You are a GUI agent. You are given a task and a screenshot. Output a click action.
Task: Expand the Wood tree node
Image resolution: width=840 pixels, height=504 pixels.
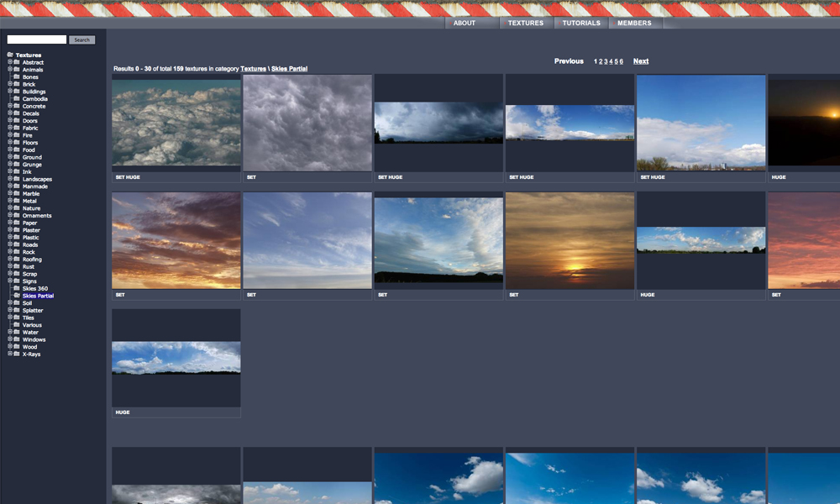9,347
